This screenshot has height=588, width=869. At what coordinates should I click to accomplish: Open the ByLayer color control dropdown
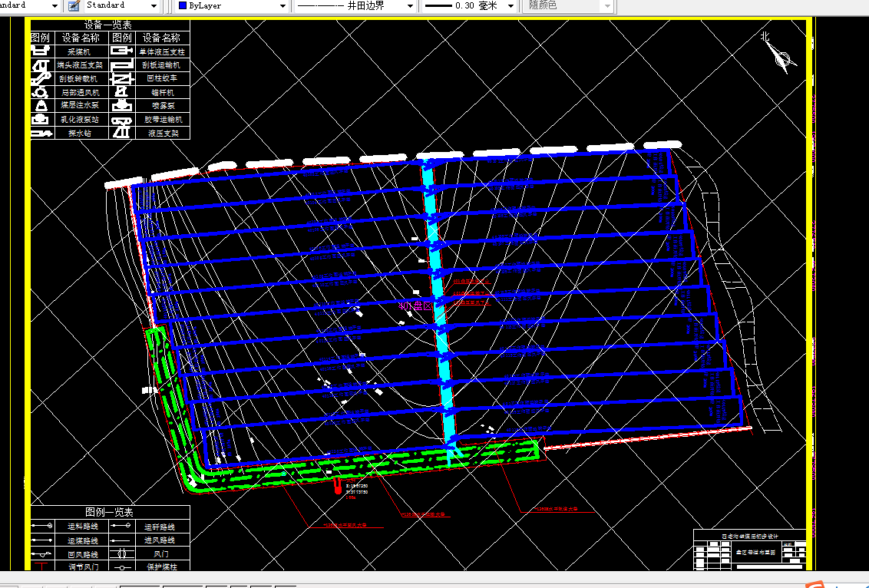click(x=283, y=5)
